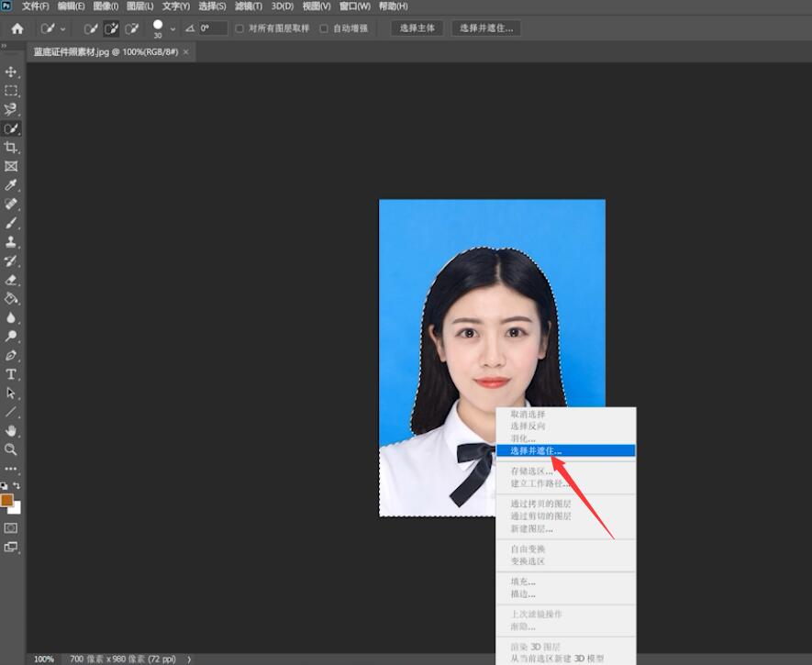This screenshot has width=812, height=665.
Task: Close the 蓝底证件照素材.jpg document tab
Action: 186,51
